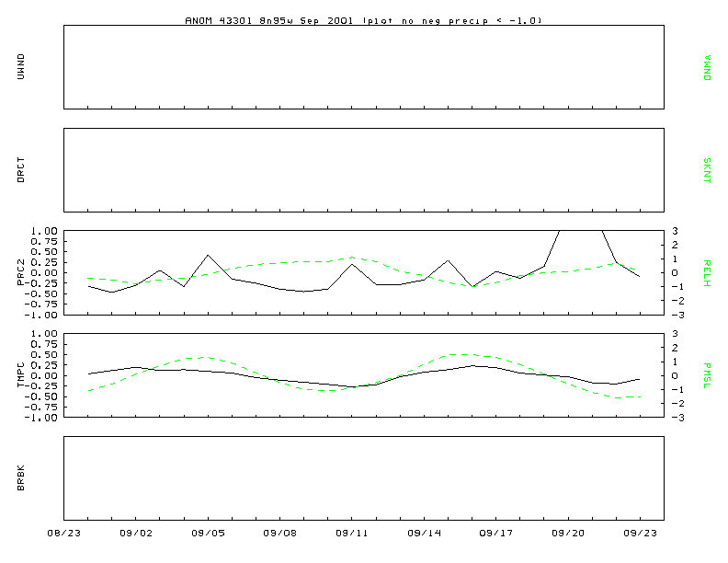Click the -1.00 tick on PRC2 axis
The image size is (728, 563).
click(41, 315)
